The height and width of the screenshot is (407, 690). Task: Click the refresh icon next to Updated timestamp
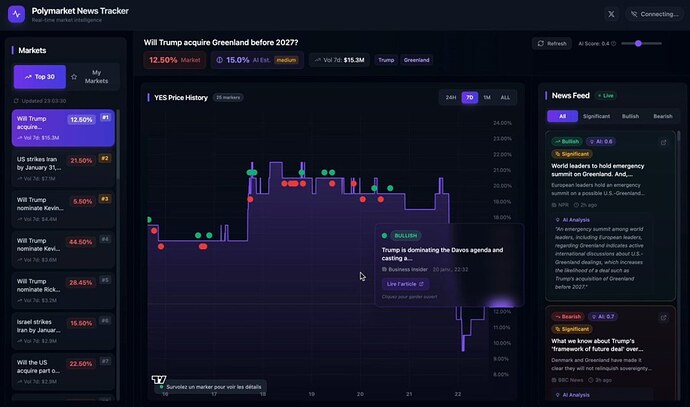(16, 101)
